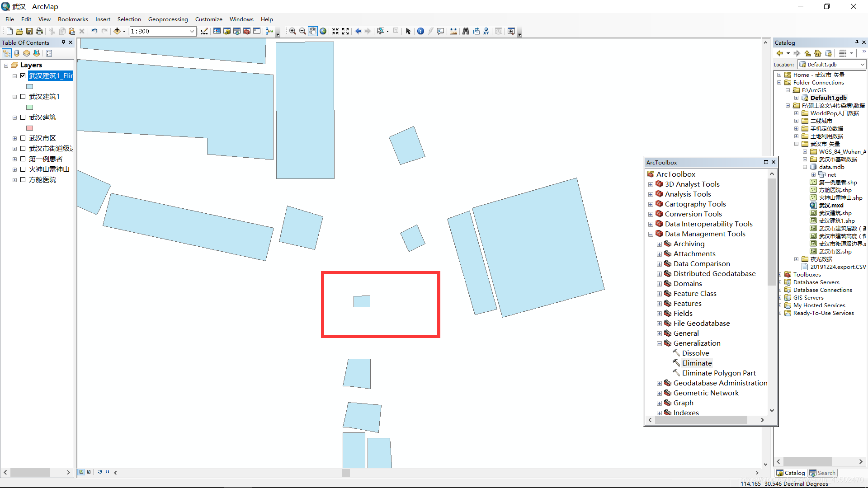The image size is (868, 488).
Task: Click the Eliminate tool button
Action: click(x=696, y=363)
